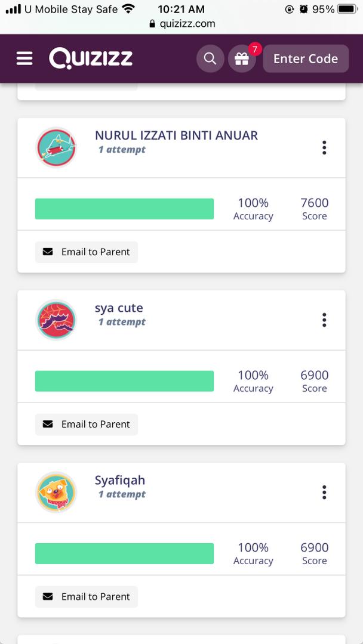Open options menu for Nurul Izzati
Screen dimensions: 363x644
pos(324,148)
